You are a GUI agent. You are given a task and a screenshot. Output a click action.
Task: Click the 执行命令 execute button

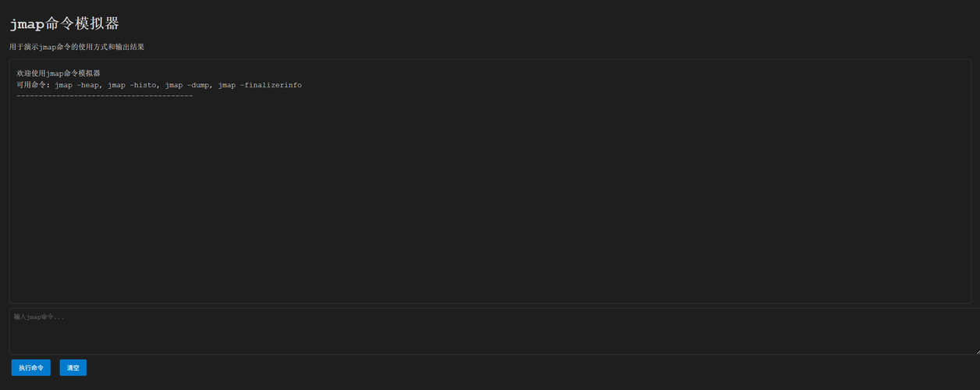(x=31, y=367)
